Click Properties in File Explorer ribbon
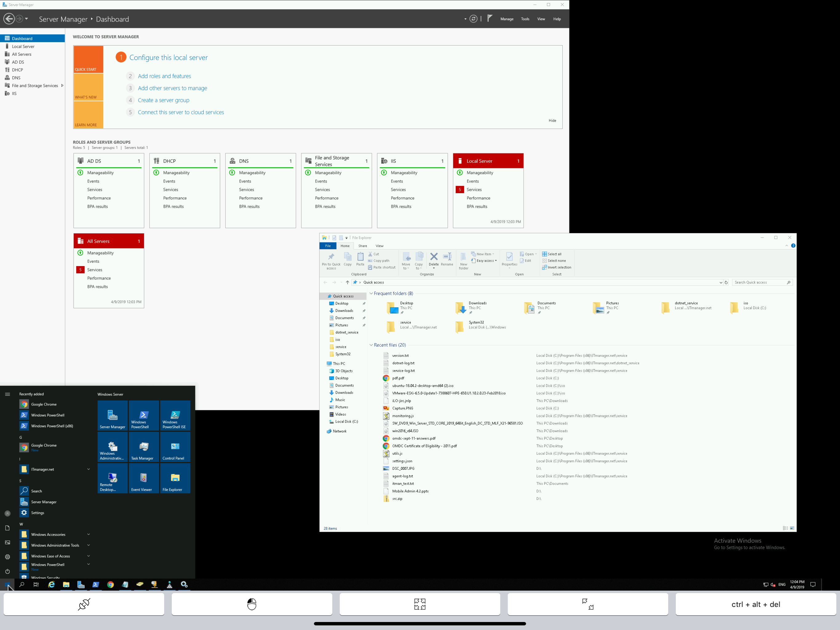This screenshot has width=840, height=630. tap(509, 260)
